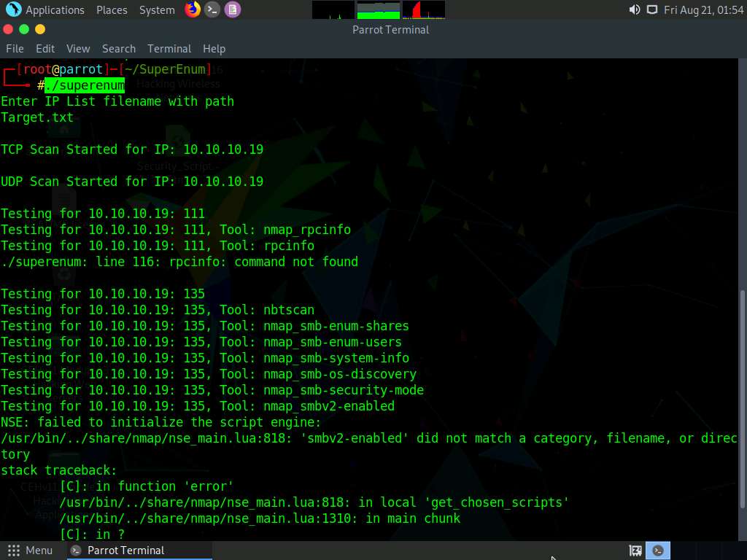747x560 pixels.
Task: Click the show desktop icon in bottom panel
Action: [635, 551]
